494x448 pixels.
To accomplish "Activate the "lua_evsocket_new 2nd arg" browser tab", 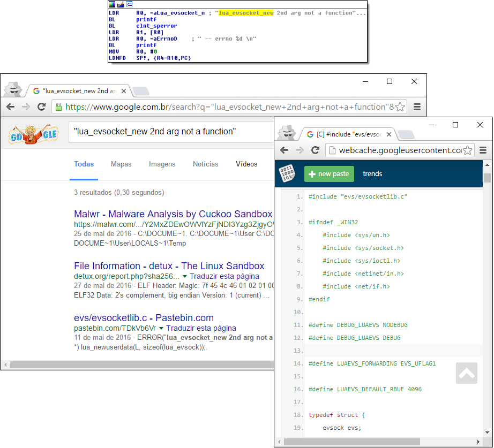I will point(79,91).
